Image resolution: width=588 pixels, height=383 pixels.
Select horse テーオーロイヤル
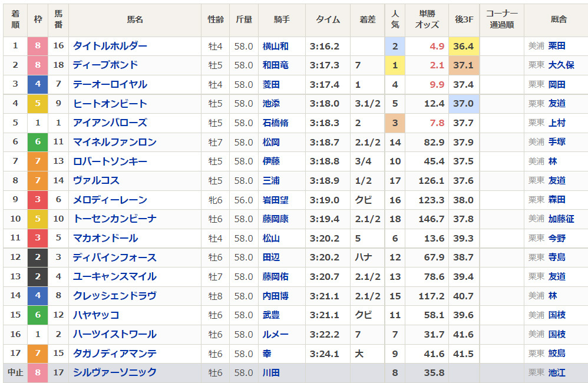coord(110,84)
